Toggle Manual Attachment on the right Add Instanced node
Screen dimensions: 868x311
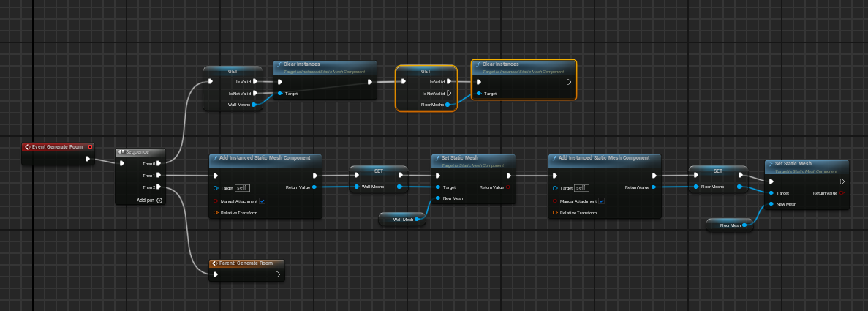coord(600,201)
